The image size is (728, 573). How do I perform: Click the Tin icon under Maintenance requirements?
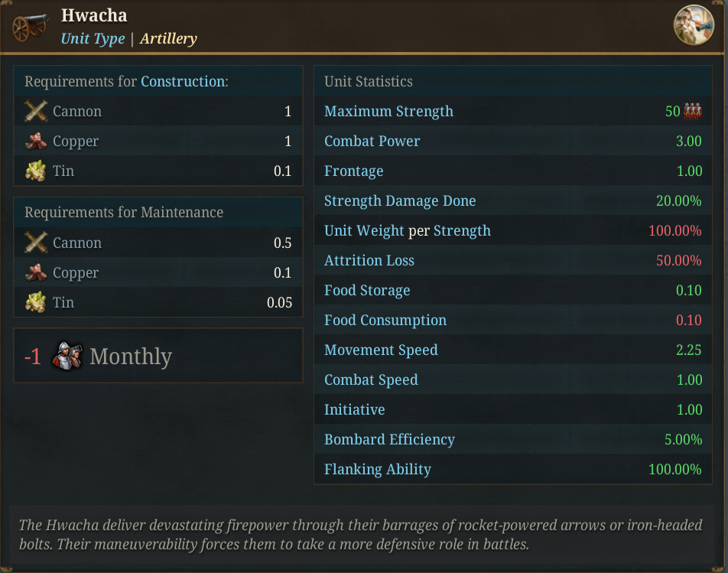pyautogui.click(x=36, y=302)
